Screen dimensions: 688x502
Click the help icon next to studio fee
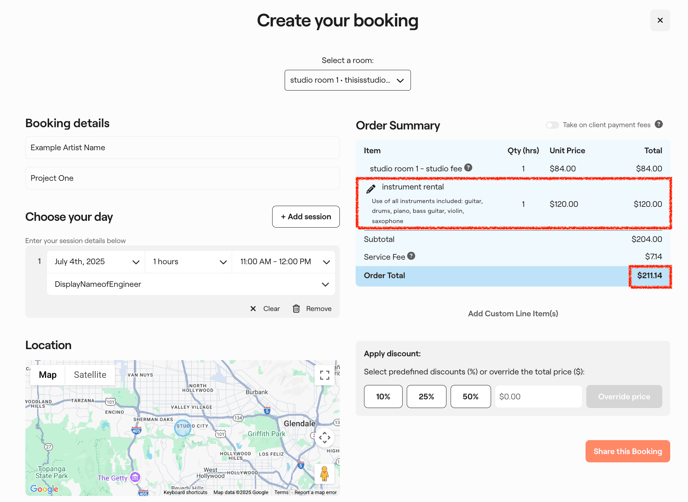point(468,168)
